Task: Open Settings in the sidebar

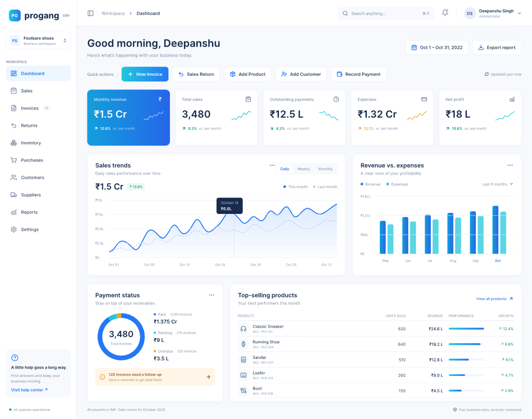Action: (x=38, y=229)
